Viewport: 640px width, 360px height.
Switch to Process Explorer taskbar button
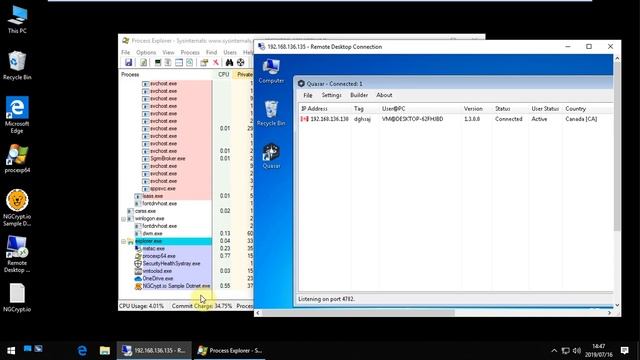click(x=229, y=351)
